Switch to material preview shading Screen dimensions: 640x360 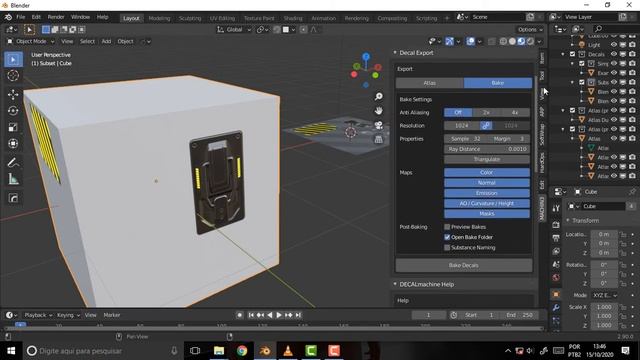tap(521, 41)
